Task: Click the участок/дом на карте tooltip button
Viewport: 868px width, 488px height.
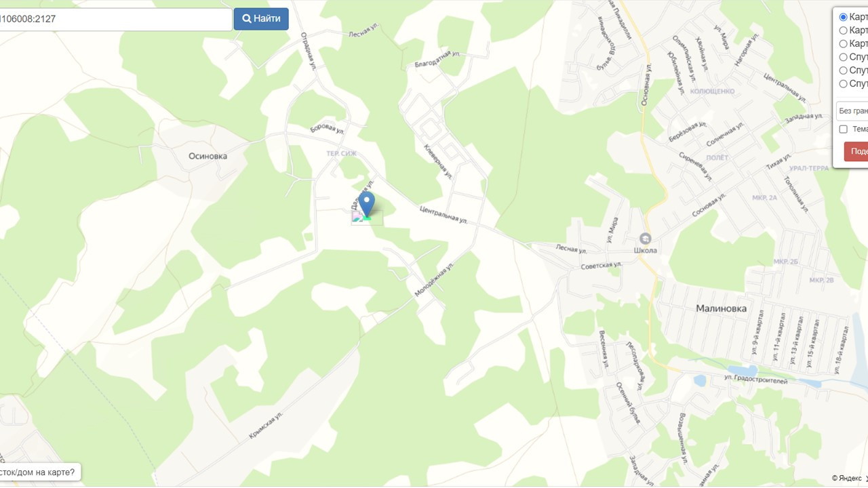Action: pos(39,472)
